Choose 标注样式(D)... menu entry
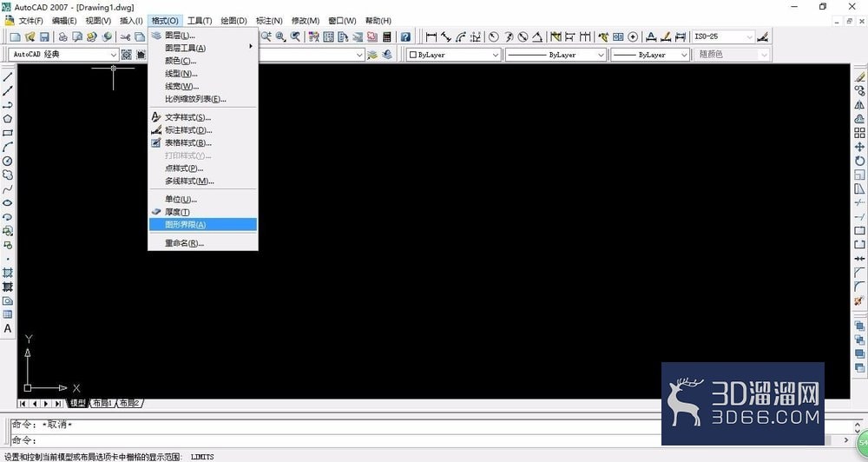This screenshot has width=868, height=462. coord(202,130)
